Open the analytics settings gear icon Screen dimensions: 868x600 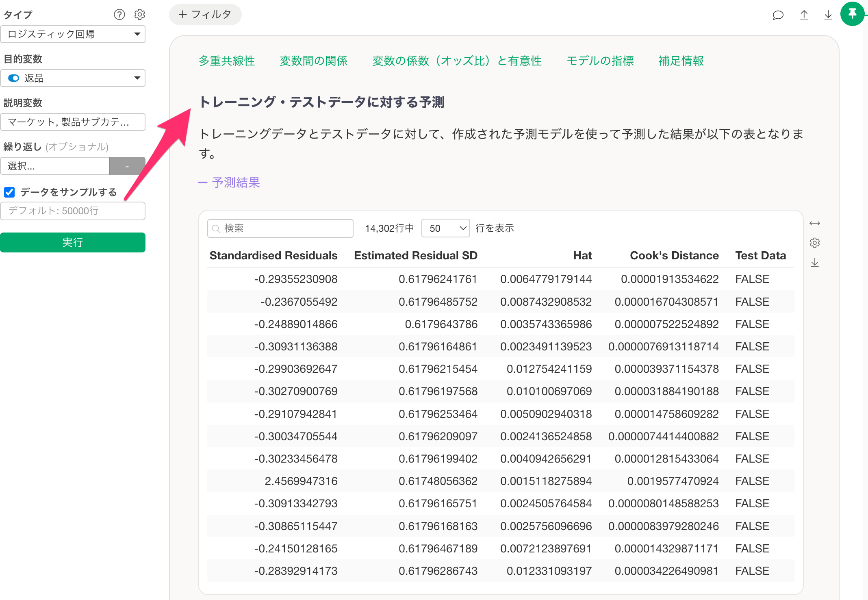click(x=140, y=15)
